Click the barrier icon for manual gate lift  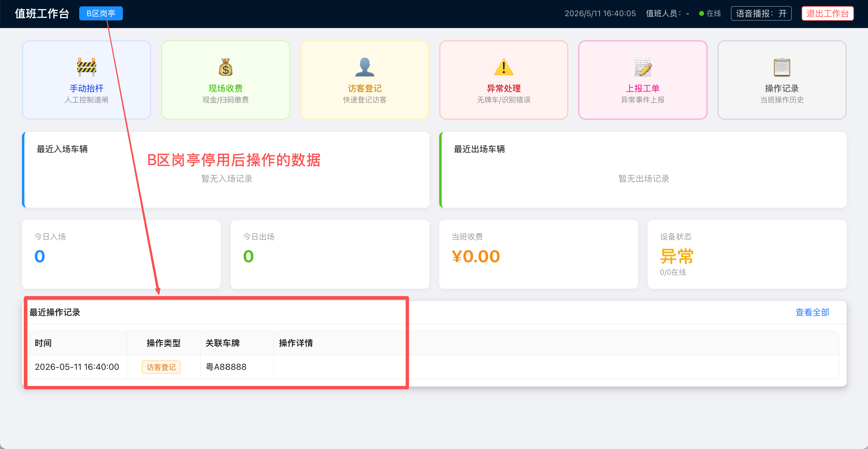tap(87, 67)
